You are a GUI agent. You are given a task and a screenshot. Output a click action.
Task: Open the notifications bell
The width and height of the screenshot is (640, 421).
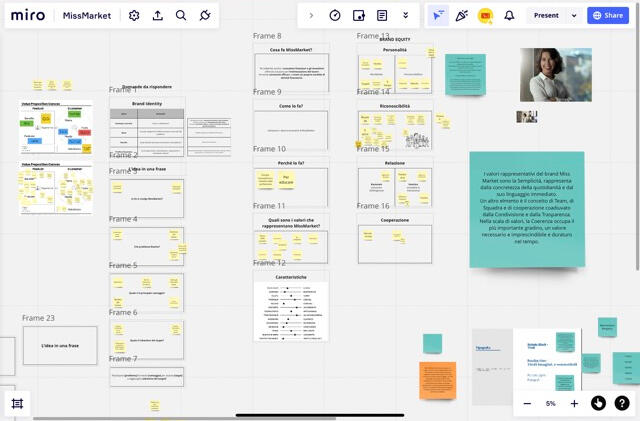point(509,16)
